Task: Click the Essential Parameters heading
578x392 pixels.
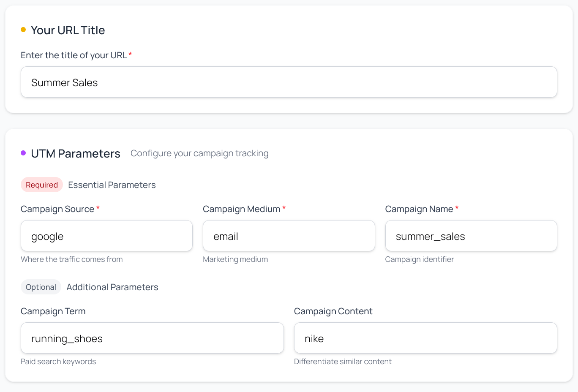Action: tap(112, 185)
